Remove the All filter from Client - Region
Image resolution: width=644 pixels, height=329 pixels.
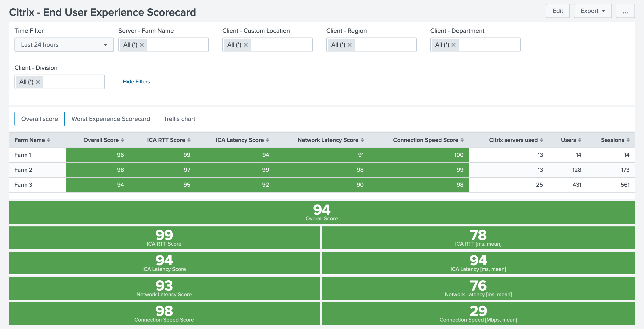point(350,45)
